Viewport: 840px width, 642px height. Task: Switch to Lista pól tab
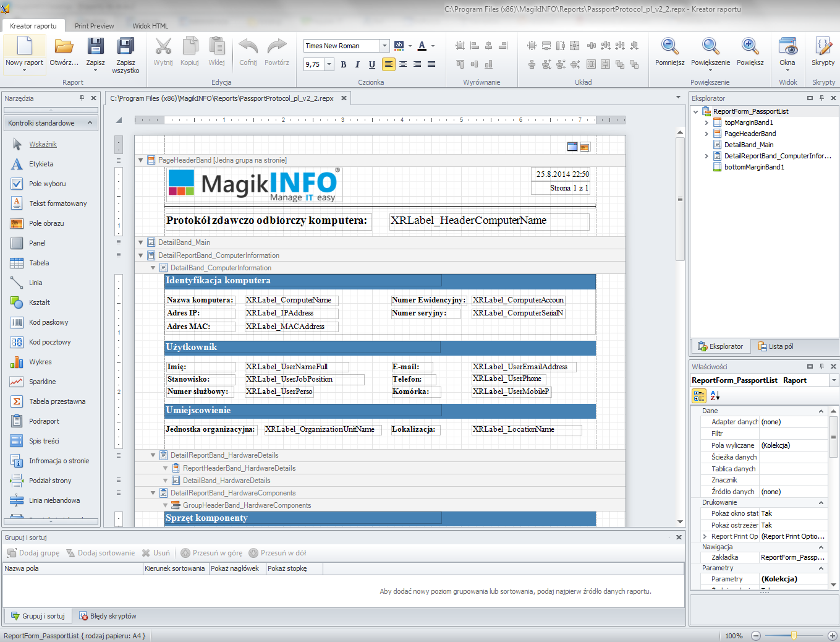(776, 346)
